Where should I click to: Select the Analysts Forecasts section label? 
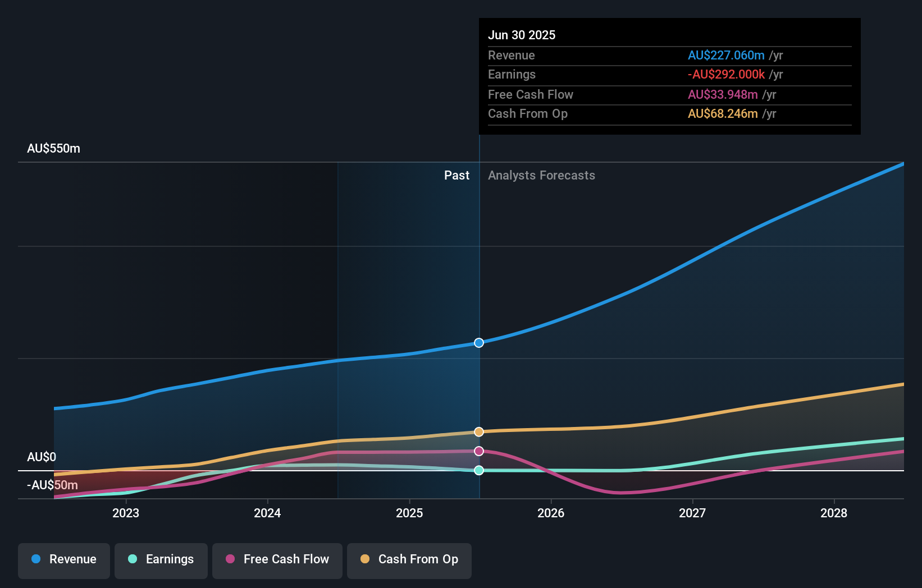(x=541, y=175)
